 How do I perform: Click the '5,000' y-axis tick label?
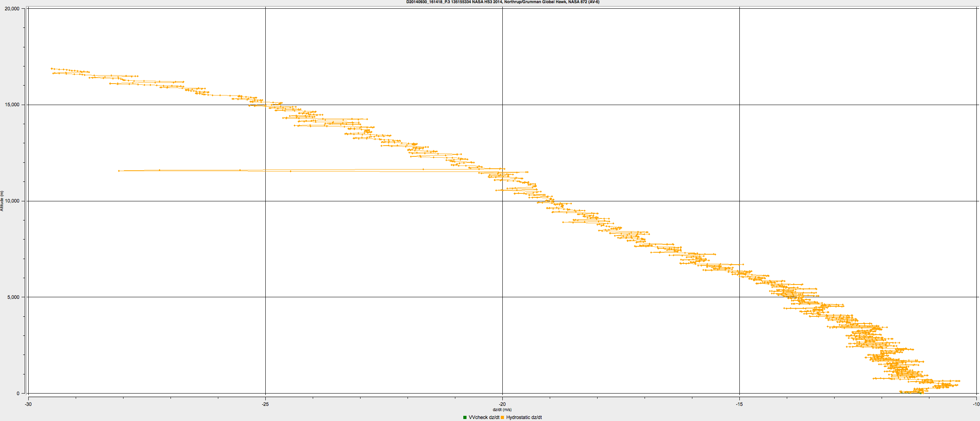(x=13, y=297)
